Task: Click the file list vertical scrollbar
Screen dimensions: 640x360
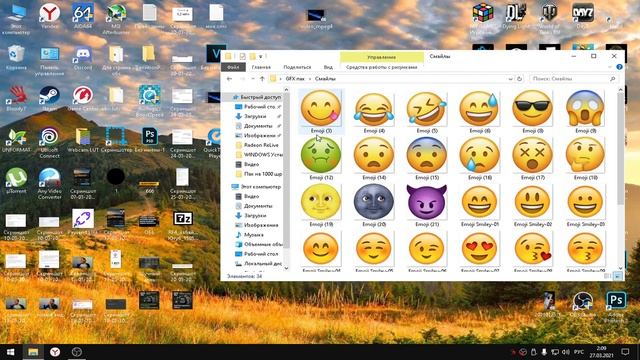Action: [621, 149]
